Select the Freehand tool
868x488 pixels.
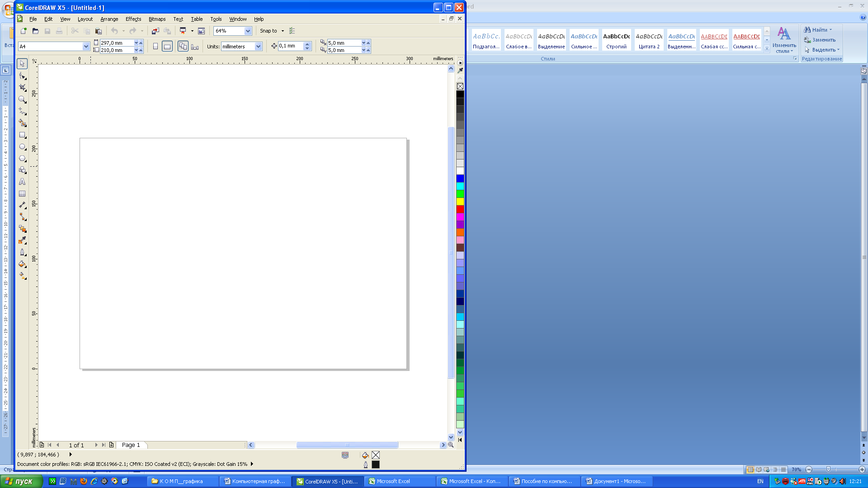point(22,111)
